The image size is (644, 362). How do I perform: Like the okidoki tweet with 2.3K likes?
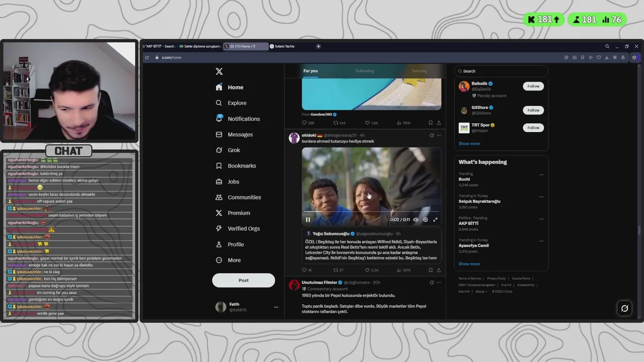coord(371,270)
